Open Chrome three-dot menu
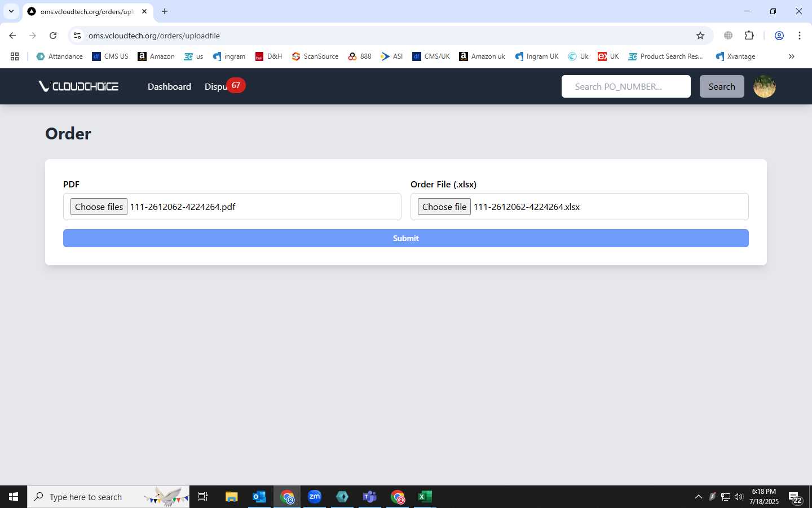 coord(800,36)
